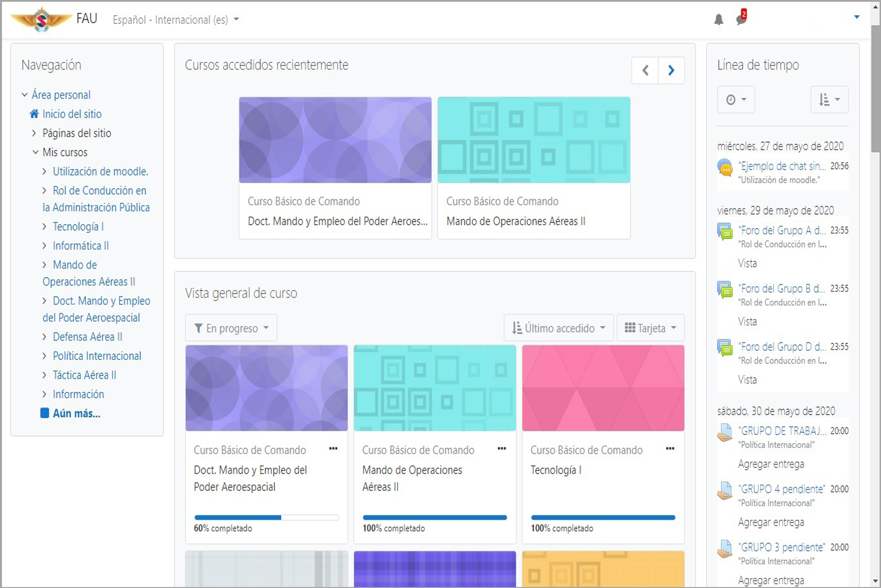
Task: Click the page vertical scrollbar
Action: (x=875, y=89)
